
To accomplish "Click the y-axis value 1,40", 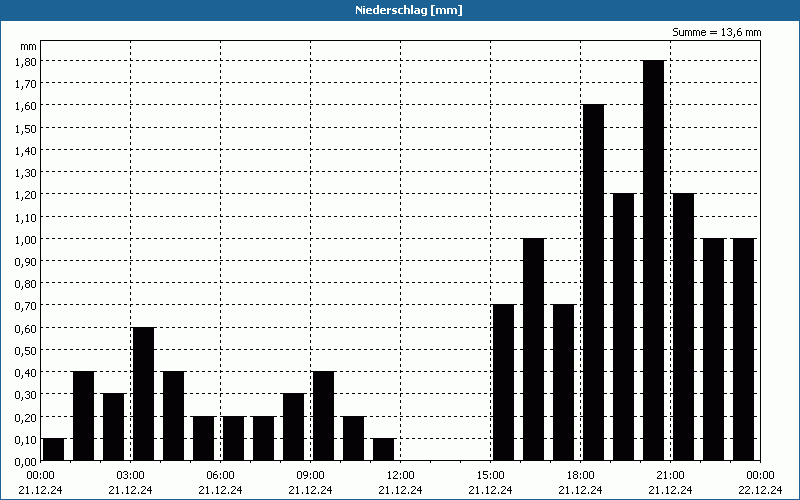I will 26,150.
